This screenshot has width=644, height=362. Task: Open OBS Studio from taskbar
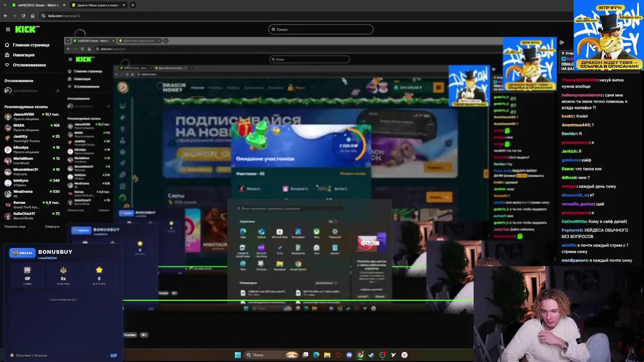tap(382, 355)
